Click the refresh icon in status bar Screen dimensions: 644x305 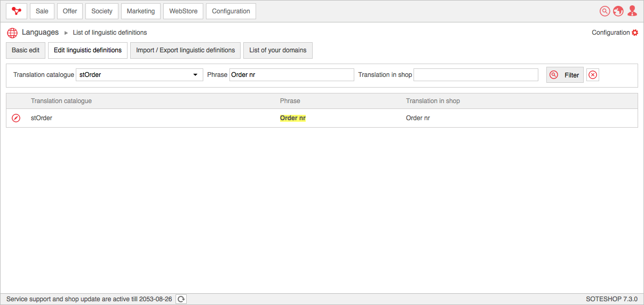(x=181, y=299)
